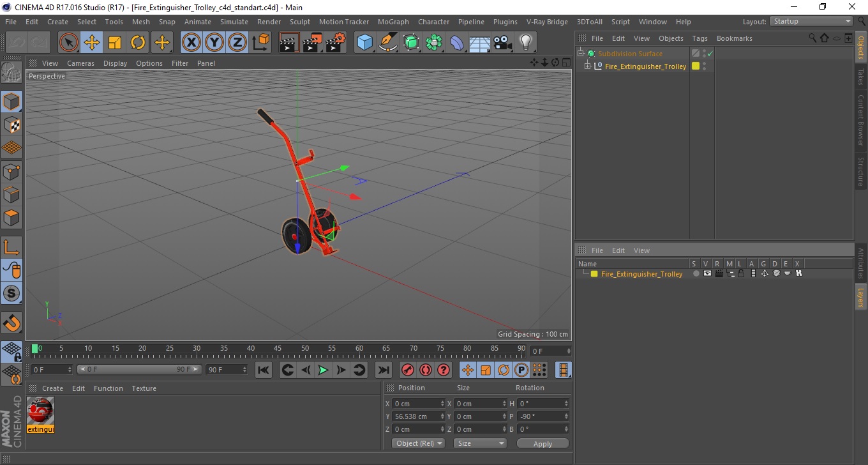Open the Layout Startup dropdown
The image size is (868, 465).
(x=812, y=21)
